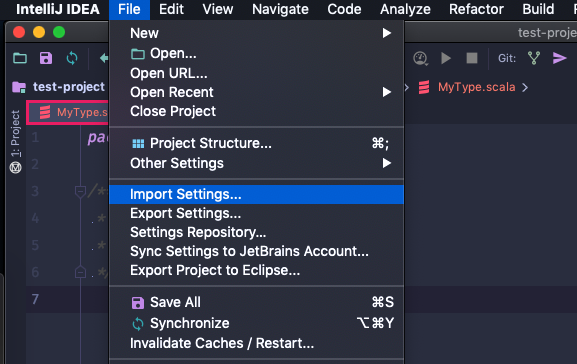Click the floppy icon beside Save All menu item

point(138,303)
